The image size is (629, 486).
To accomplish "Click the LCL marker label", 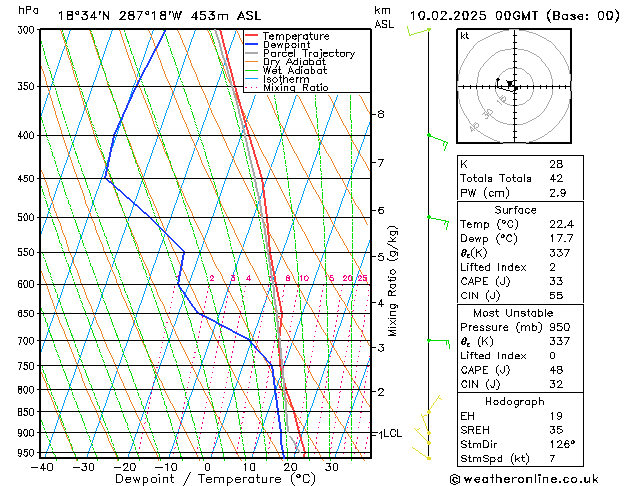I will coord(393,433).
